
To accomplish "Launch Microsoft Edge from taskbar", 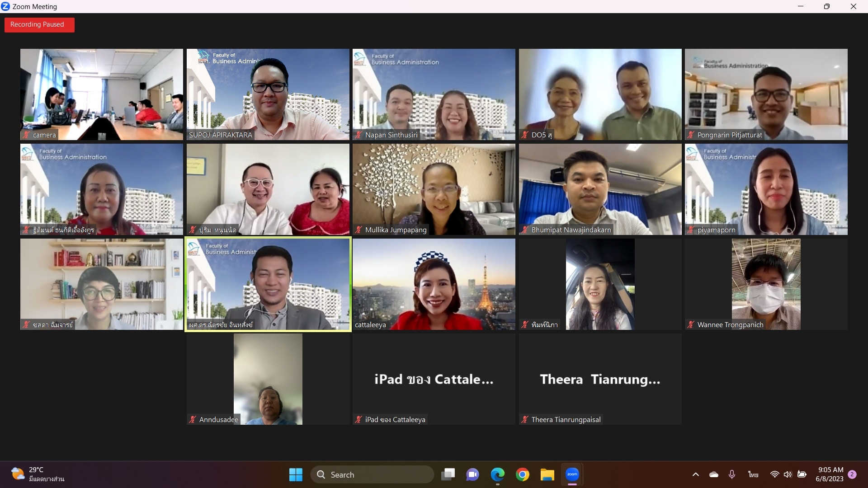I will coord(498,474).
